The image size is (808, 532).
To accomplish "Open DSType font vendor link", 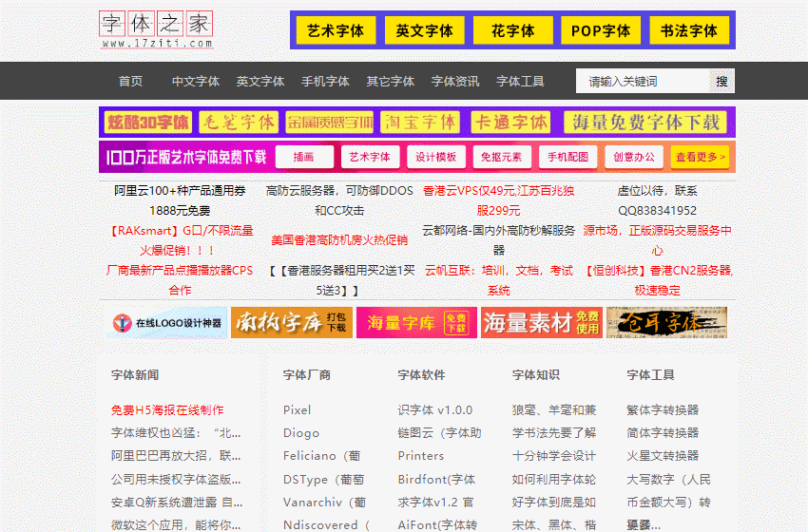I will click(x=323, y=479).
